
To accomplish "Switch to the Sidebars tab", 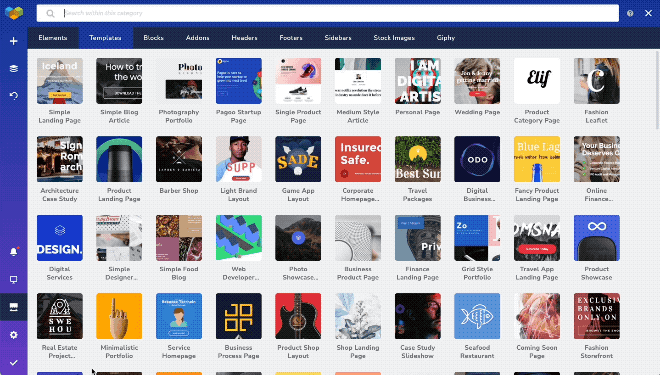I will [x=338, y=38].
